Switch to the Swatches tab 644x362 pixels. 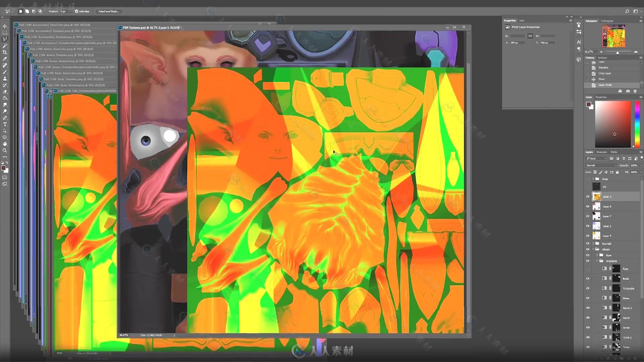click(601, 97)
